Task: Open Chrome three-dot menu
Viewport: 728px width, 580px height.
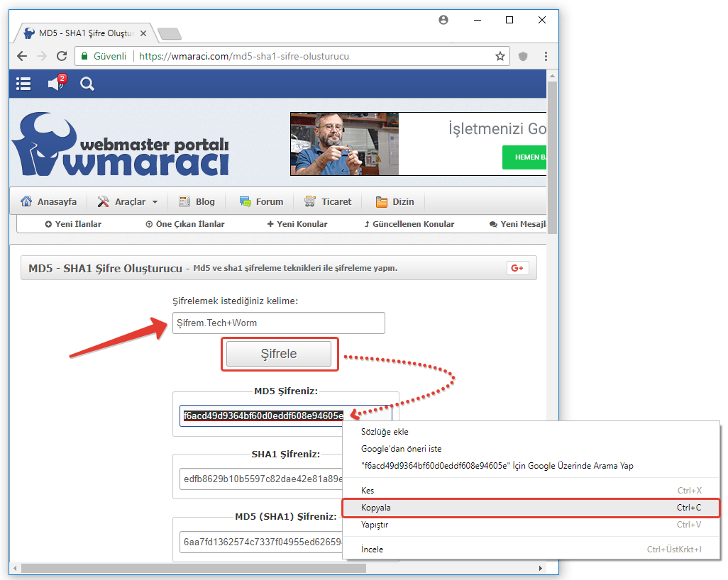Action: 545,56
